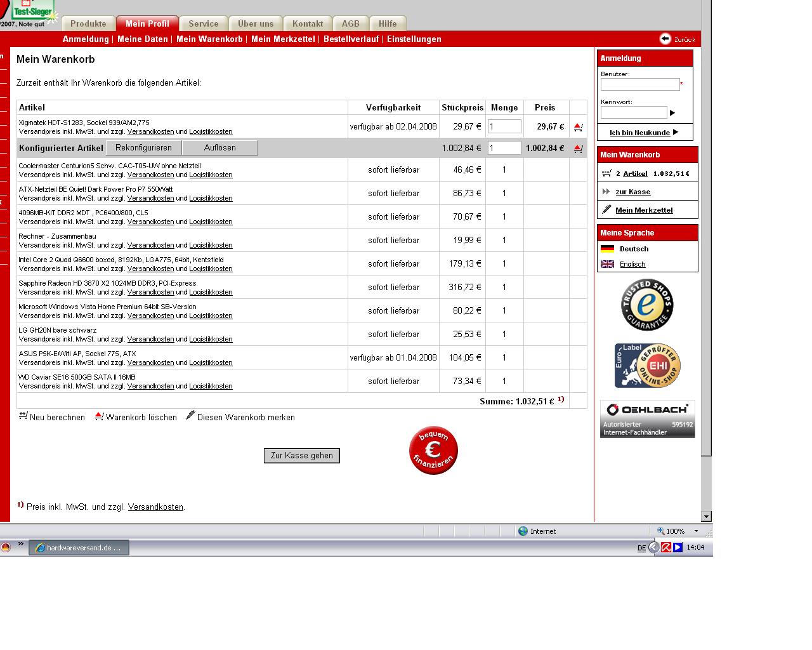Click the Benutzer input field
This screenshot has height=650, width=812.
click(x=640, y=84)
